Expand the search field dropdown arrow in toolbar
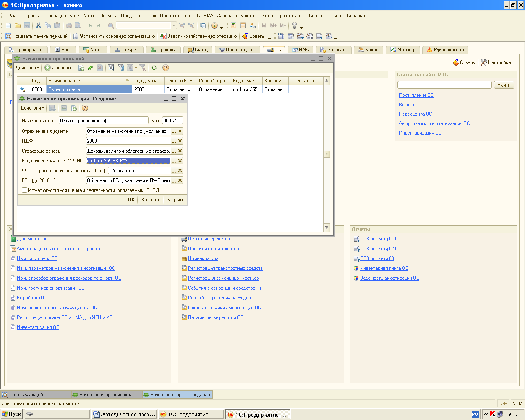Screen dimensions: 525x420 (x=174, y=25)
